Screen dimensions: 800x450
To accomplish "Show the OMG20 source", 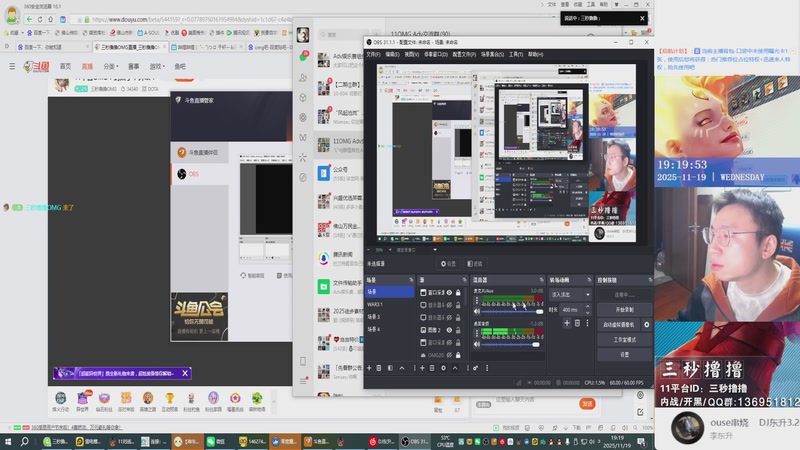I will click(449, 355).
